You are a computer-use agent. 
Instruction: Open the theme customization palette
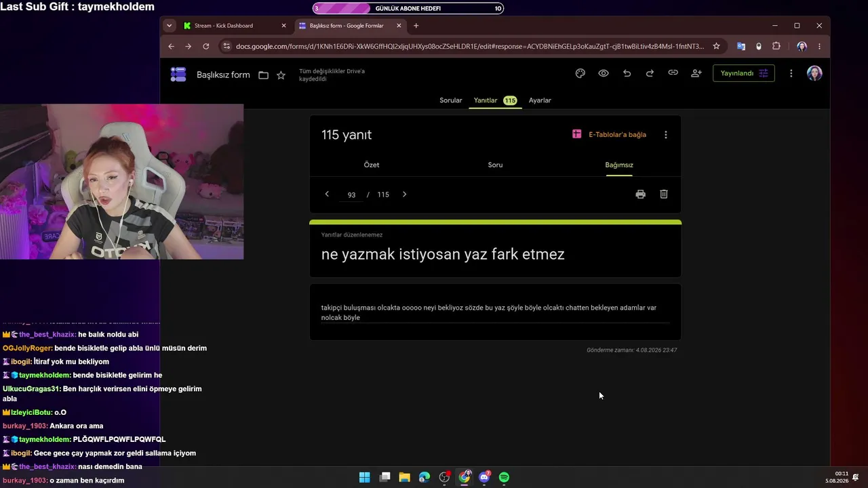click(x=580, y=73)
